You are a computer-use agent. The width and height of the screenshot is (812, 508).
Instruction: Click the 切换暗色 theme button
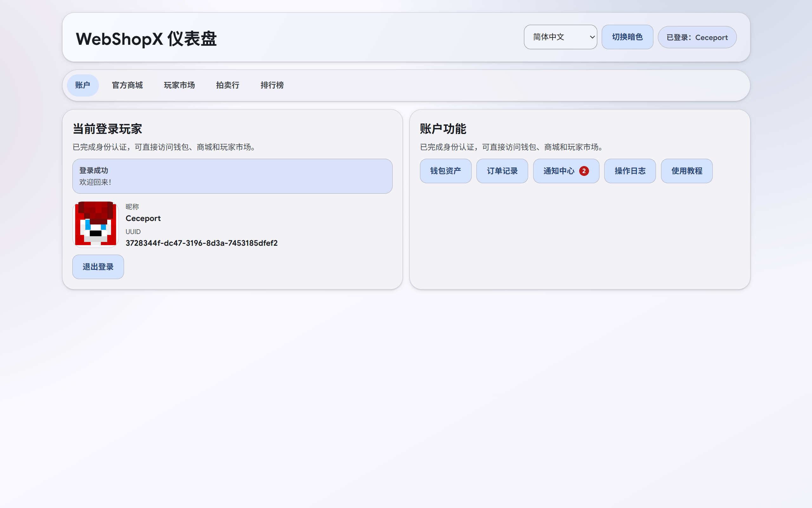[627, 37]
